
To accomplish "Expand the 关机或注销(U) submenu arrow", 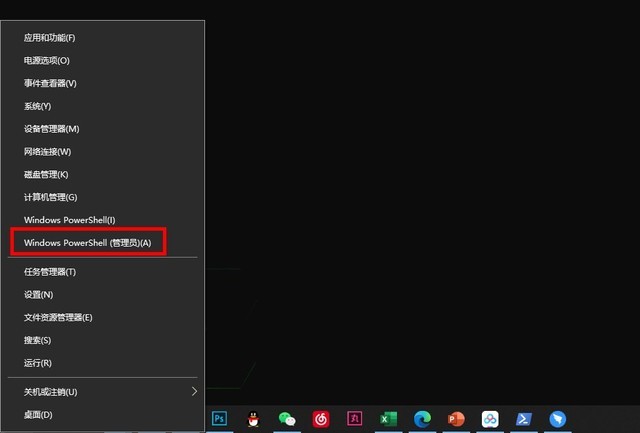I will tap(194, 391).
